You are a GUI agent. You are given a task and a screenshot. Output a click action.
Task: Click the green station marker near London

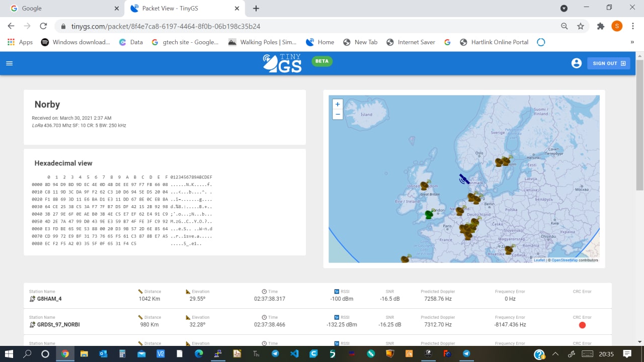429,215
